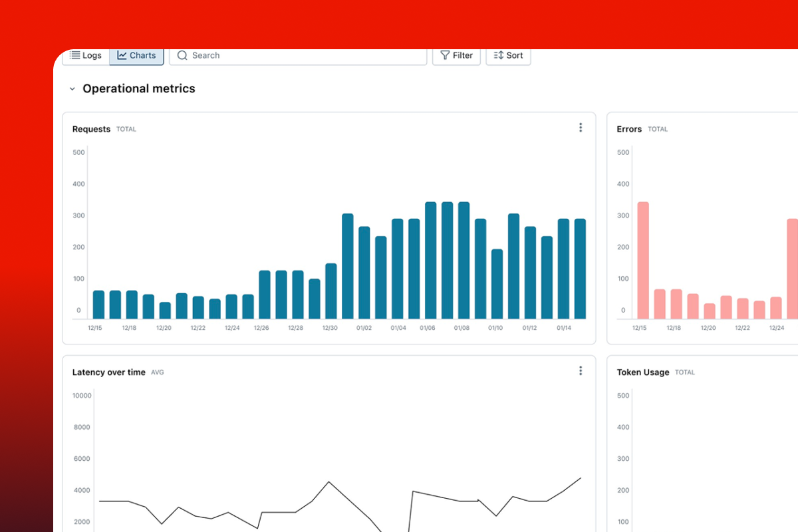Click the TOTAL label beside Requests

pyautogui.click(x=126, y=129)
